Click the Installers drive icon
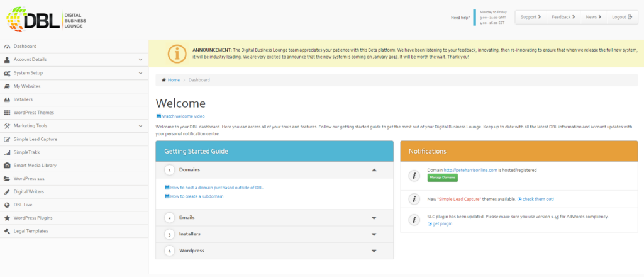The height and width of the screenshot is (277, 644). click(x=7, y=99)
